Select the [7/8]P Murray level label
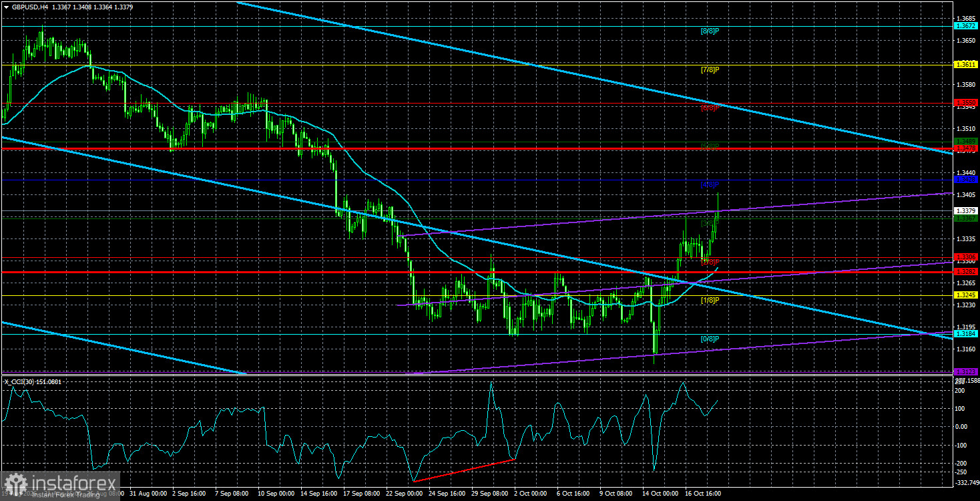 point(710,69)
